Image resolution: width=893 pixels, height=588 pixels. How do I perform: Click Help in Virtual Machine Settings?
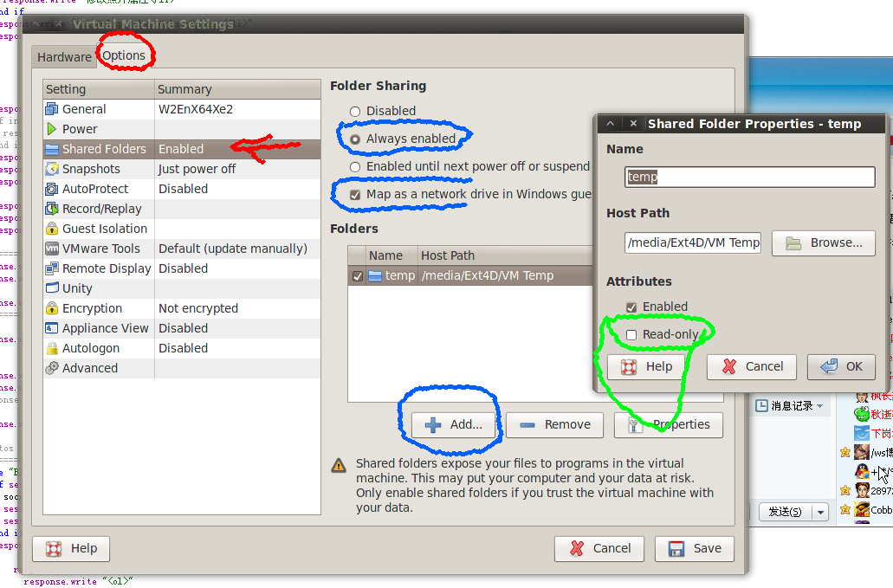pos(71,548)
